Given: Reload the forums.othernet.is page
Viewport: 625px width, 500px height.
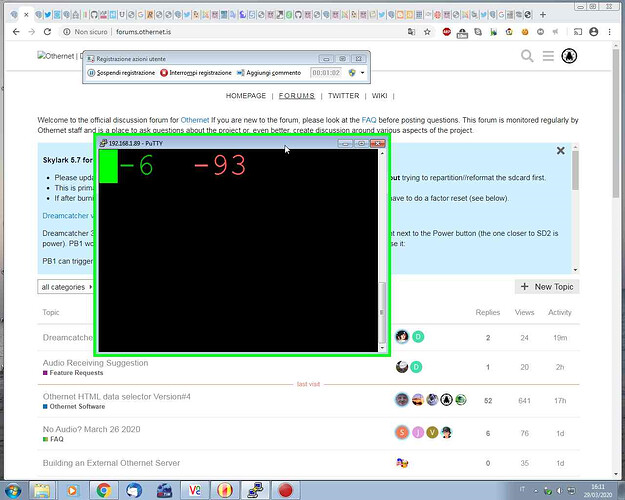Looking at the screenshot, I should pyautogui.click(x=47, y=32).
